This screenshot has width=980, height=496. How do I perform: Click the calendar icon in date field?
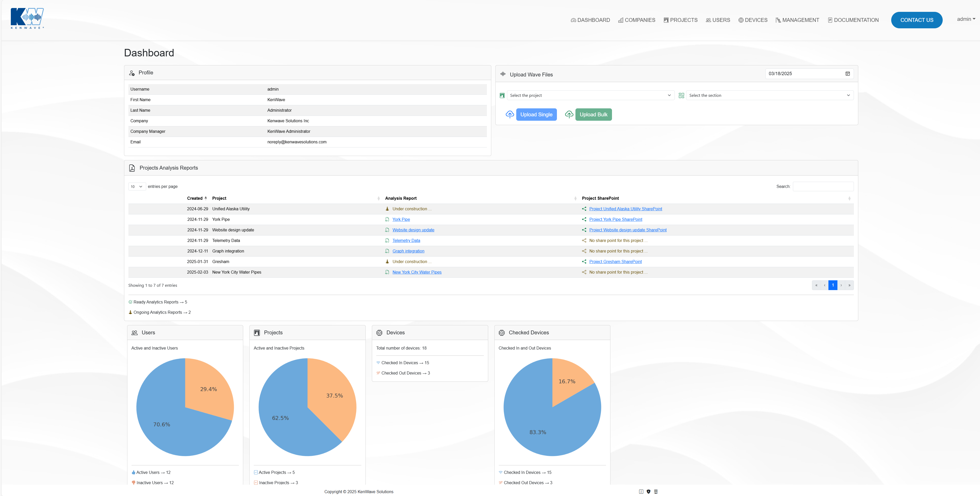847,74
